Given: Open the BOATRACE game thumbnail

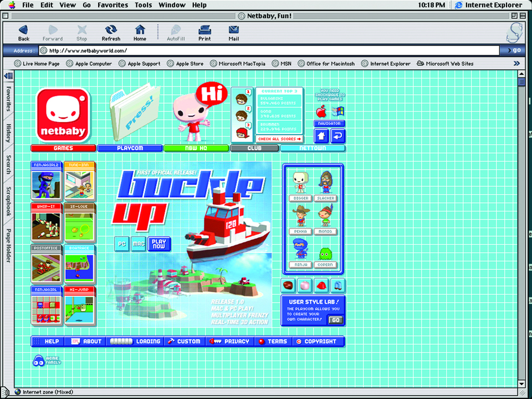Looking at the screenshot, I should pyautogui.click(x=79, y=264).
